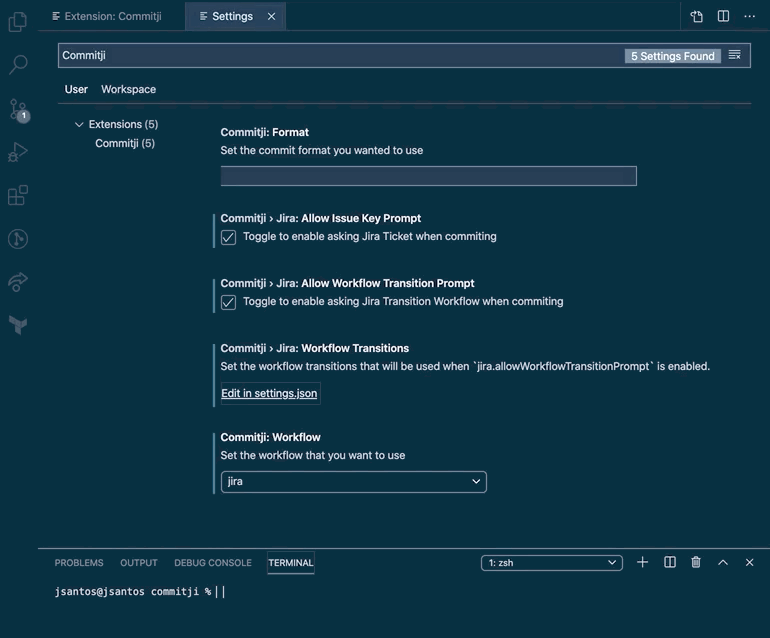Close the Settings tab

point(272,16)
